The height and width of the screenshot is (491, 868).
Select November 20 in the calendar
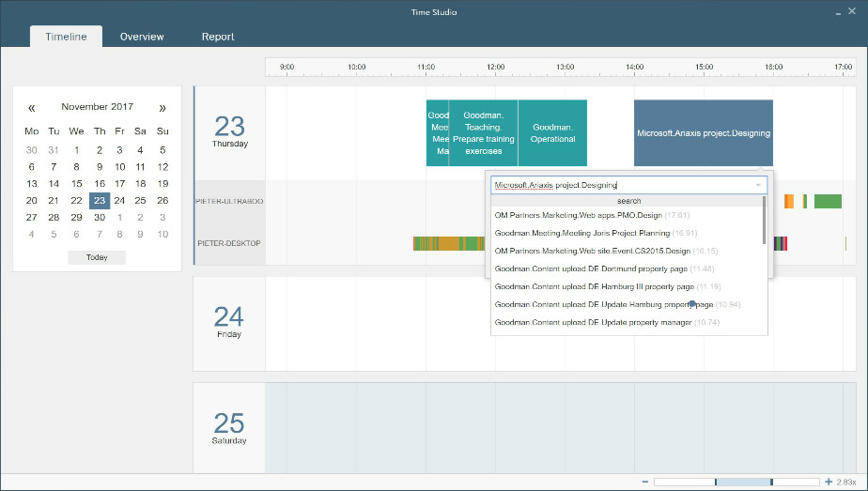[32, 201]
